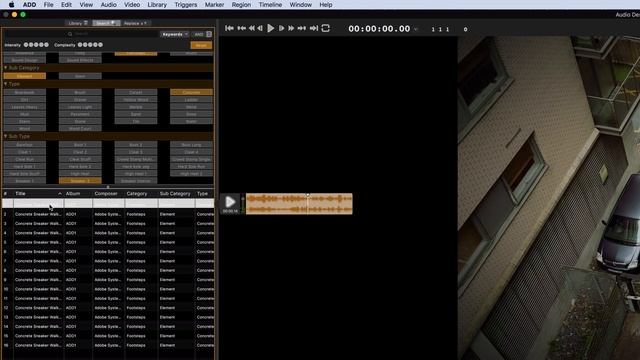640x360 pixels.
Task: Open the Library tab dropdown
Action: 78,23
